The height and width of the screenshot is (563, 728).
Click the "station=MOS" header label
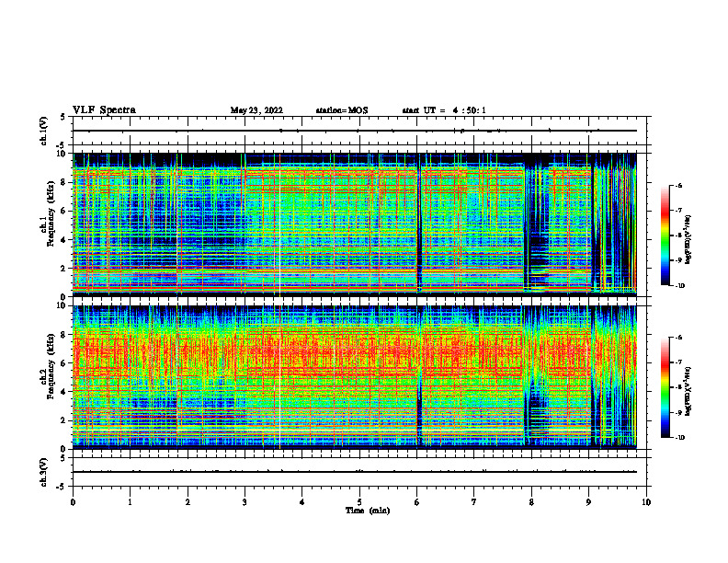coord(342,110)
